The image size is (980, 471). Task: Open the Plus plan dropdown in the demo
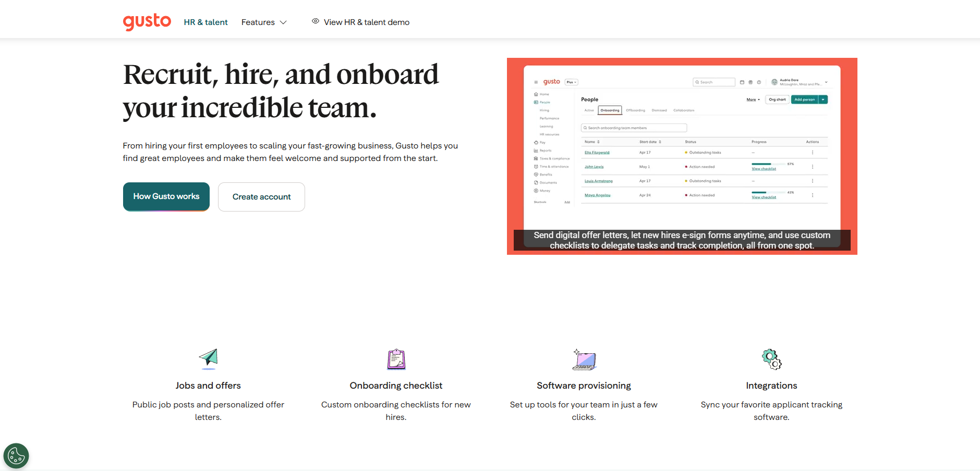click(x=572, y=82)
